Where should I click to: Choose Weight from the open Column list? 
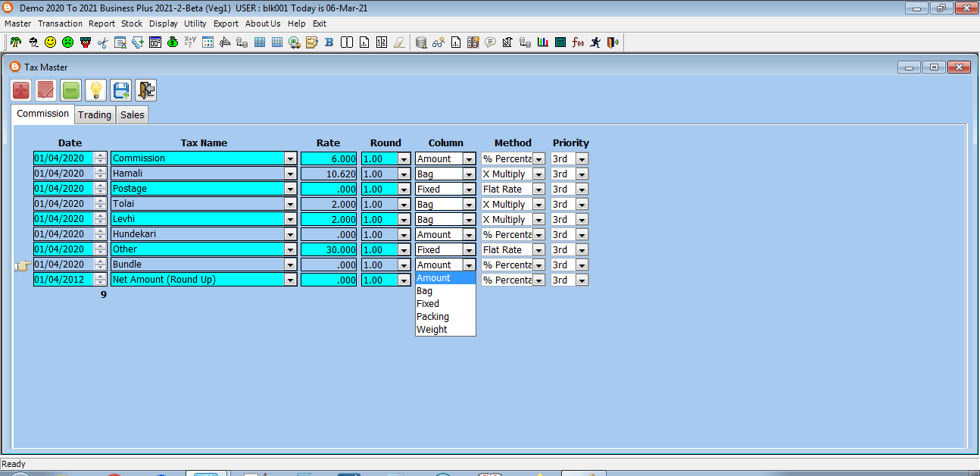click(x=432, y=330)
